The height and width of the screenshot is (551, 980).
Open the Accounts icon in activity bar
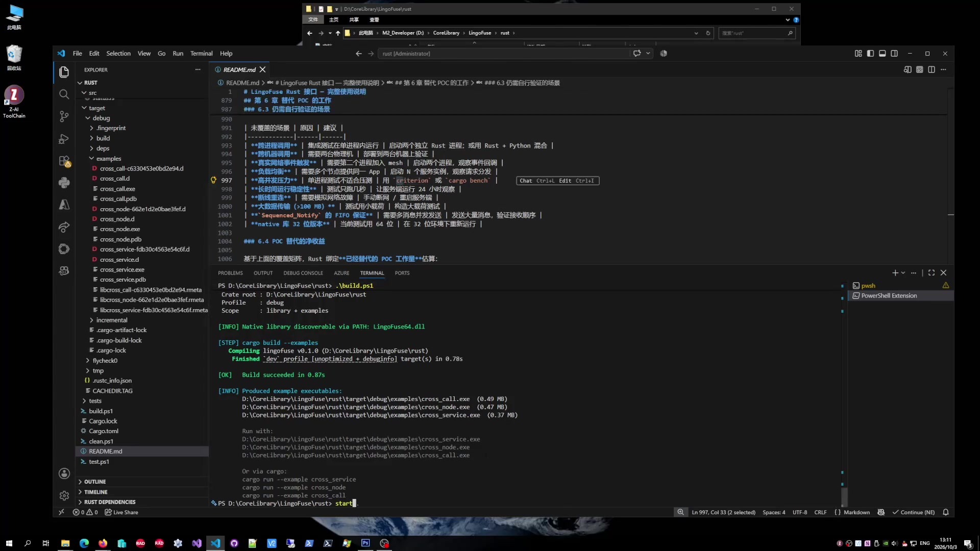(64, 473)
